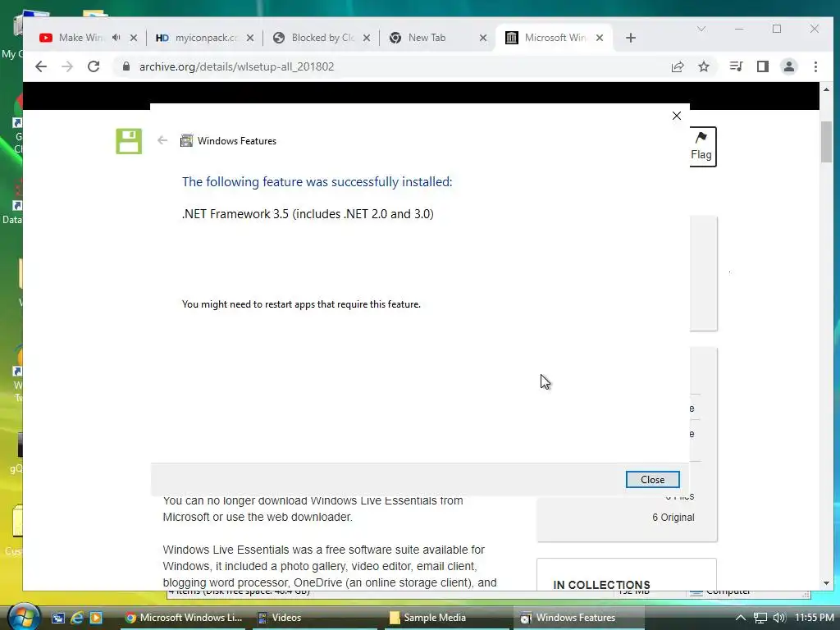Click the green floppy disk software icon

[x=129, y=141]
